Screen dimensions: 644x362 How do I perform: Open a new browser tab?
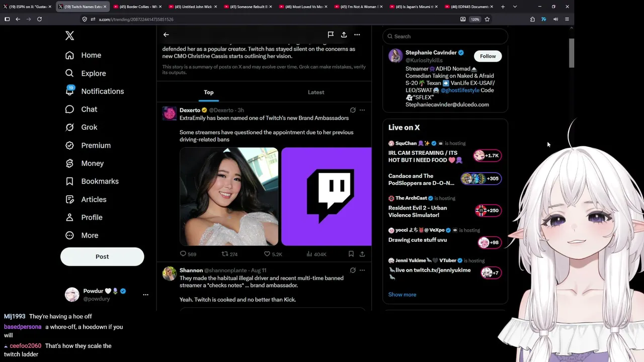point(503,7)
